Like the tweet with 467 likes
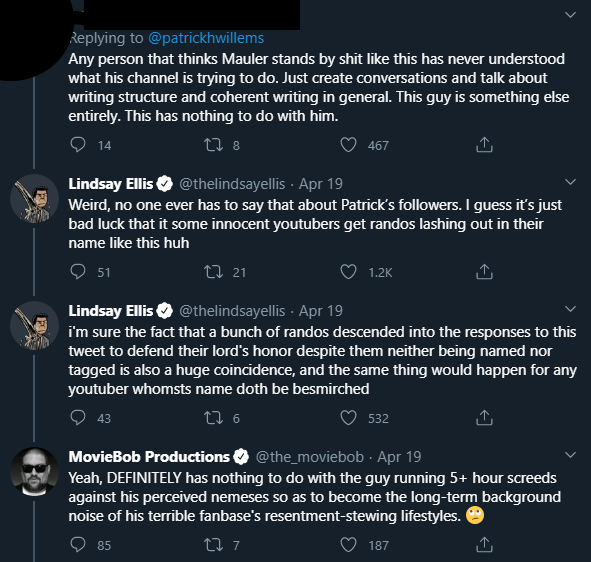This screenshot has width=591, height=562. (x=348, y=145)
